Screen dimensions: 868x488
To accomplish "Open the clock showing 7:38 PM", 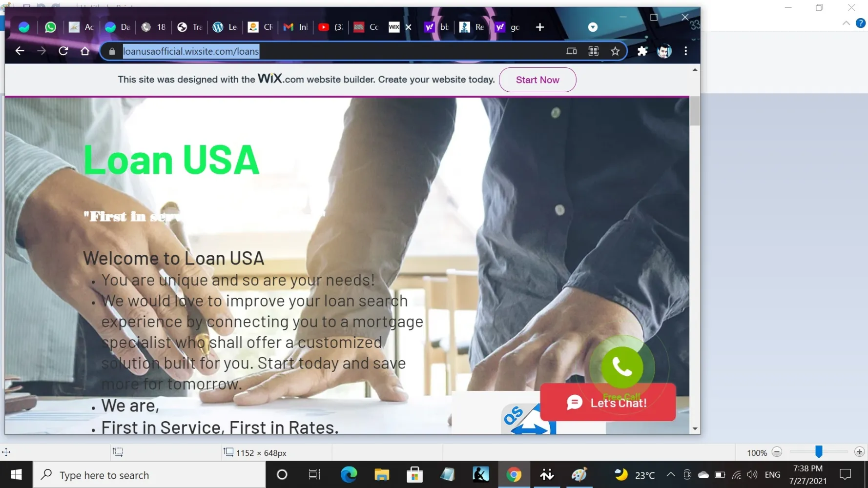I will tap(808, 475).
